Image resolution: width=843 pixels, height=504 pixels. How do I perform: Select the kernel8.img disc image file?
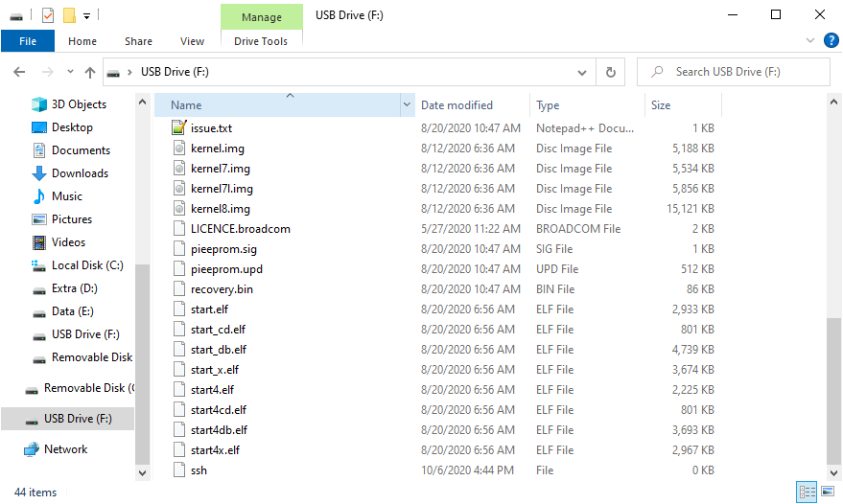220,209
